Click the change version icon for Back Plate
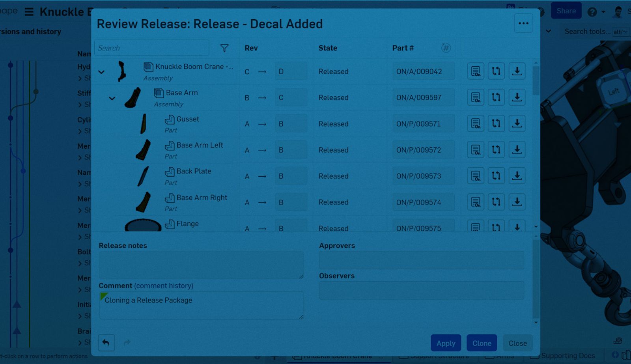The height and width of the screenshot is (364, 631). click(x=496, y=176)
